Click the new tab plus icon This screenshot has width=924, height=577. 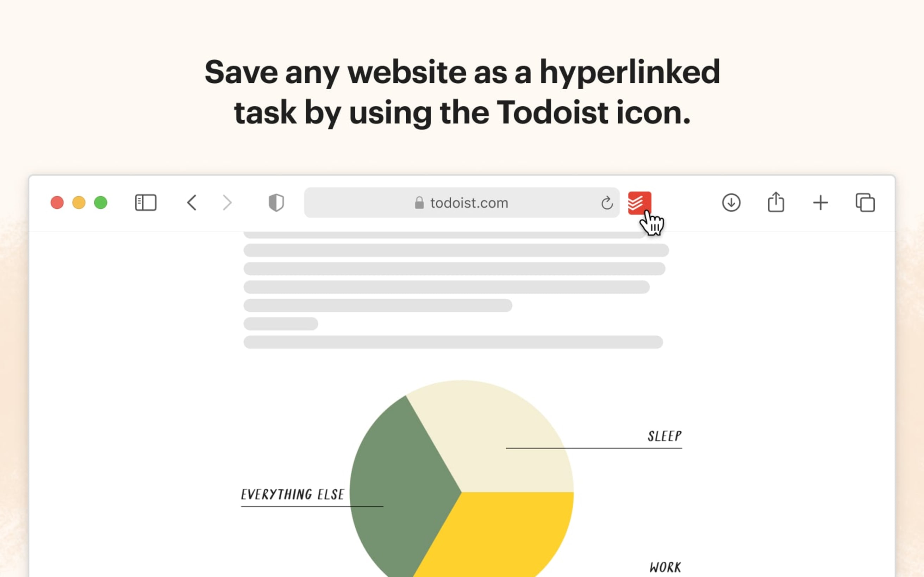[x=820, y=203]
